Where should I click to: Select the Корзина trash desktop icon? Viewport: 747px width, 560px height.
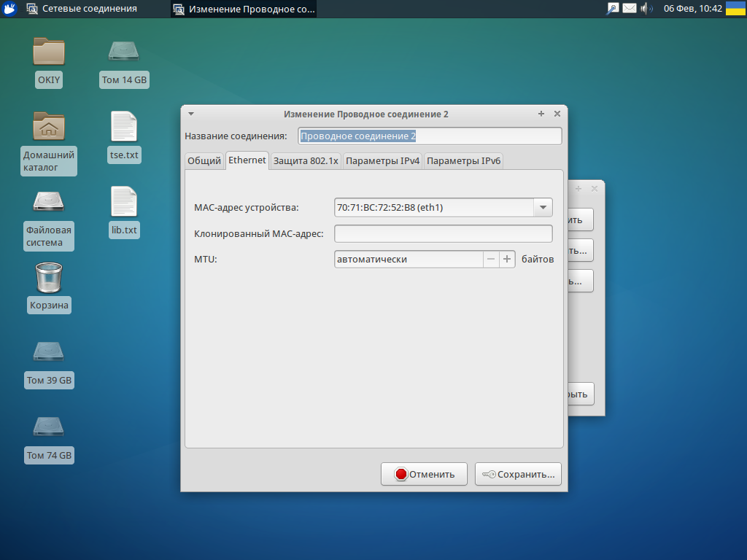(49, 279)
